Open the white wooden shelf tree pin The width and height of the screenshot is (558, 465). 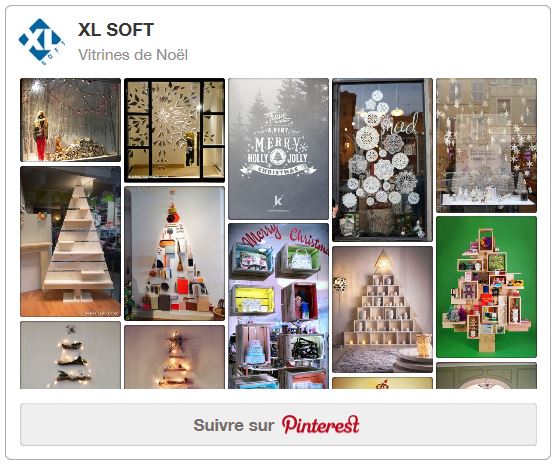tap(70, 241)
